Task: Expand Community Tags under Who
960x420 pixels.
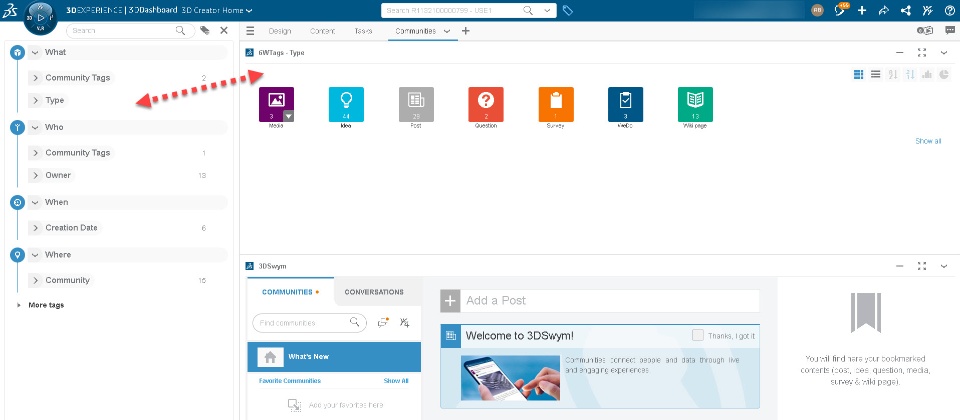Action: tap(36, 153)
